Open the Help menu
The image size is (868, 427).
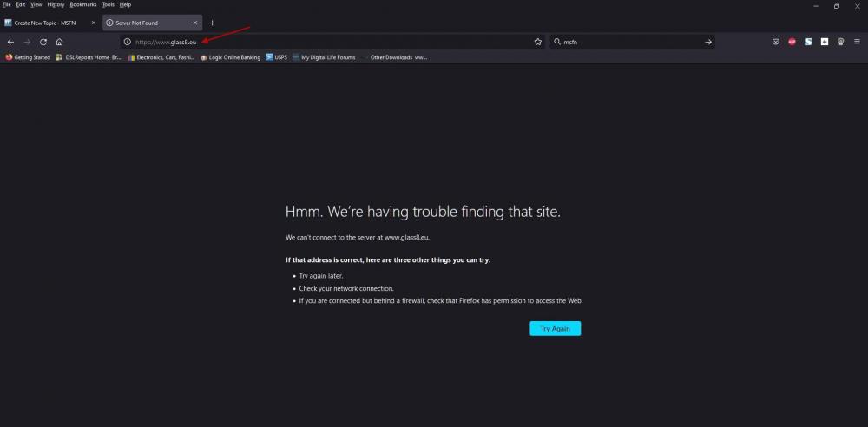coord(125,4)
